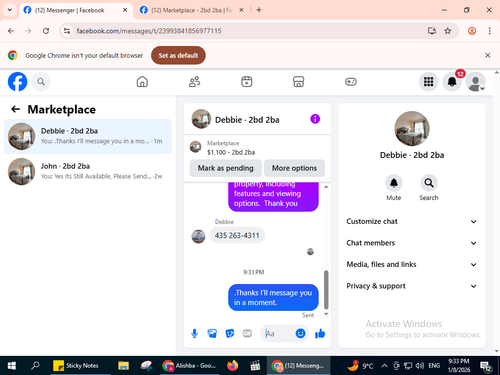Viewport: 500px width, 375px height.
Task: Open Windows Start menu
Action: [12, 366]
